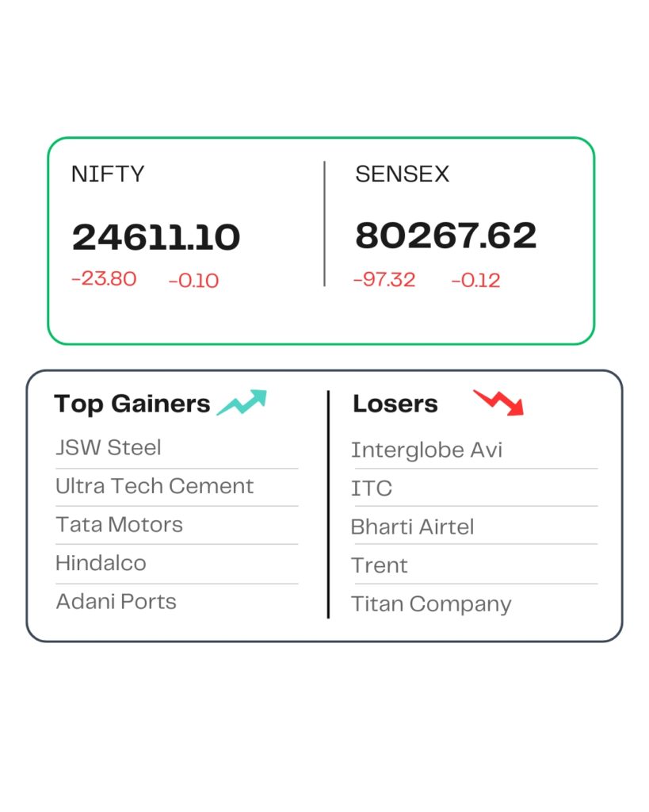
Task: Click the SENSEX index label
Action: [x=402, y=174]
